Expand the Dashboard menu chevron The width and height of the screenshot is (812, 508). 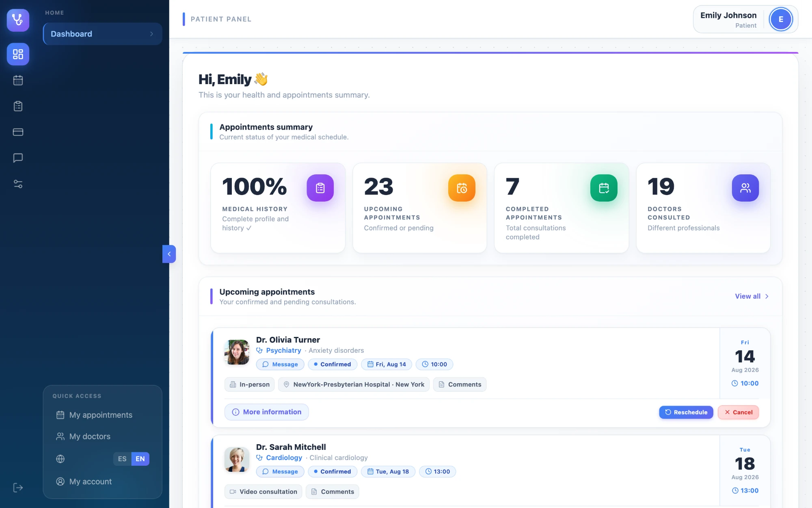tap(151, 34)
